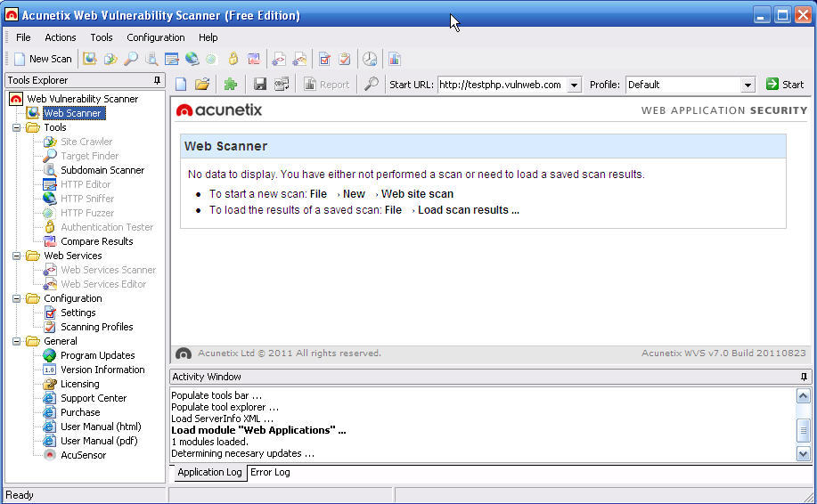Collapse the Configuration folder node in tree
The image size is (817, 504).
(x=17, y=298)
